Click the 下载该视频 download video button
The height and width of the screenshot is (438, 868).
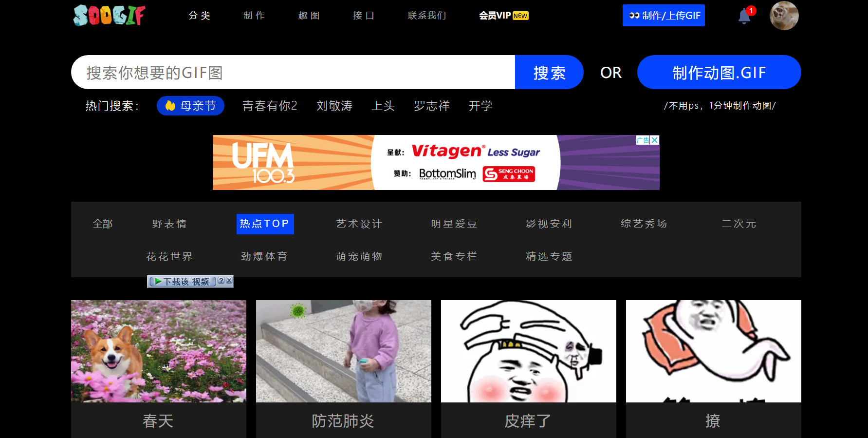(182, 282)
